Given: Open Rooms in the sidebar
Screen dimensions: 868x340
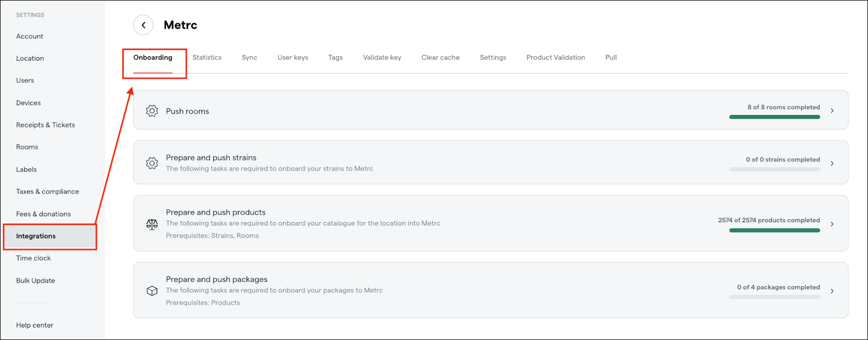Looking at the screenshot, I should [x=27, y=147].
